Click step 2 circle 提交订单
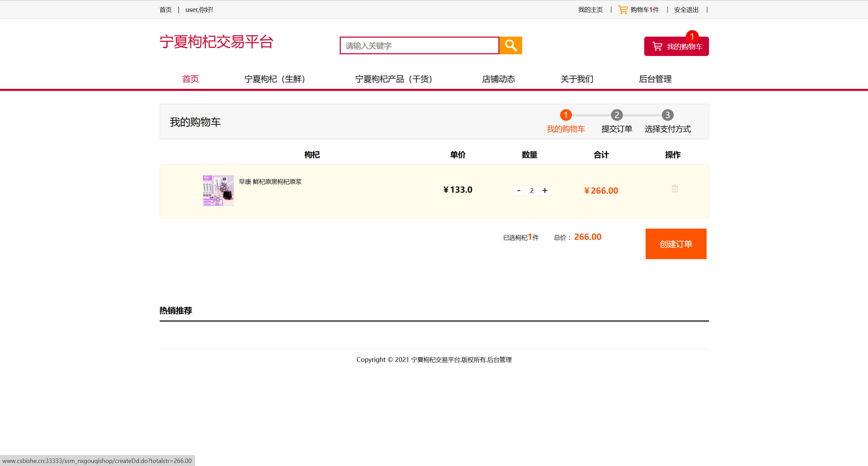Image resolution: width=868 pixels, height=466 pixels. (617, 115)
